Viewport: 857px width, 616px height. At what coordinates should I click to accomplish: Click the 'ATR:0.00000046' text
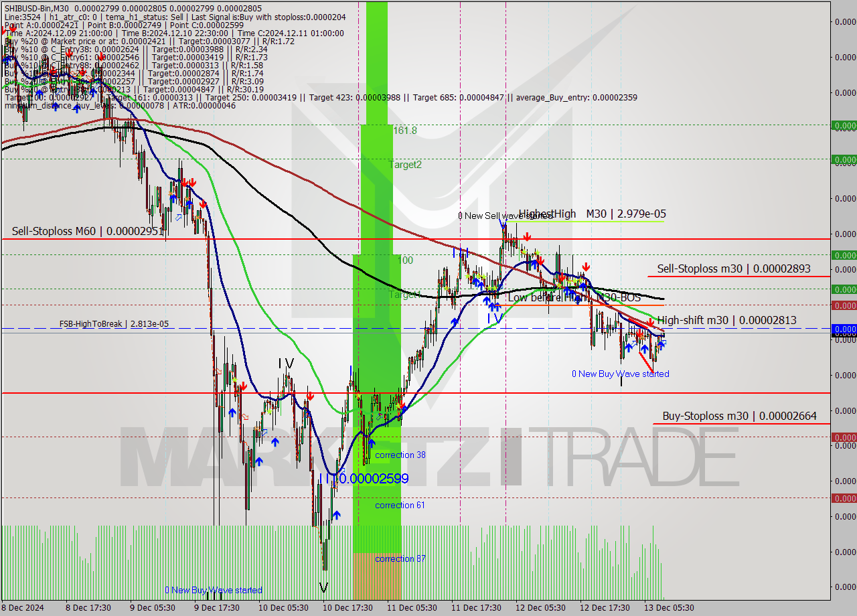click(204, 105)
